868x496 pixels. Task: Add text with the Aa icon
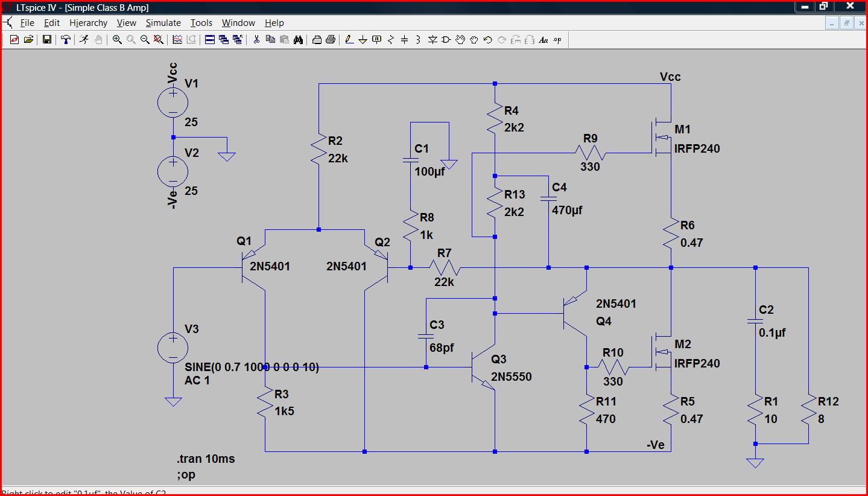543,40
